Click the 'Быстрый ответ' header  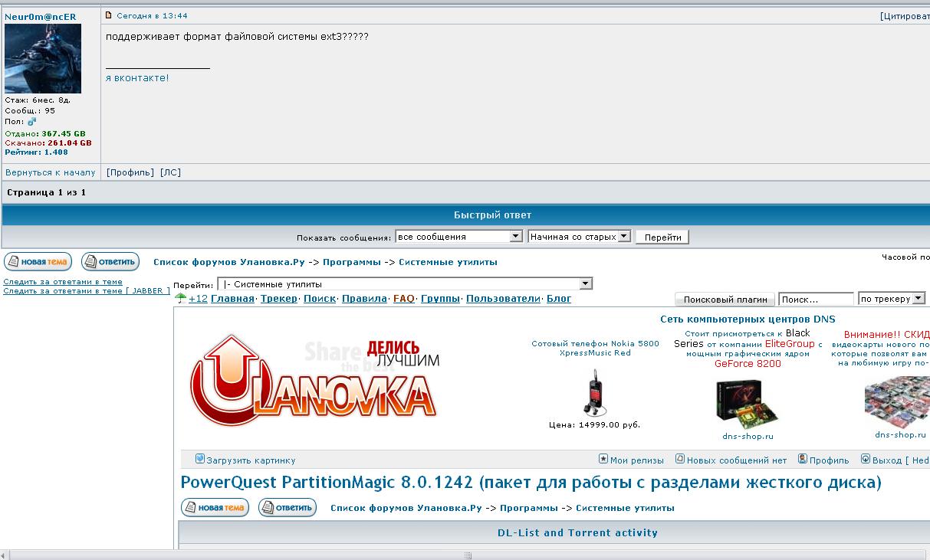(492, 215)
